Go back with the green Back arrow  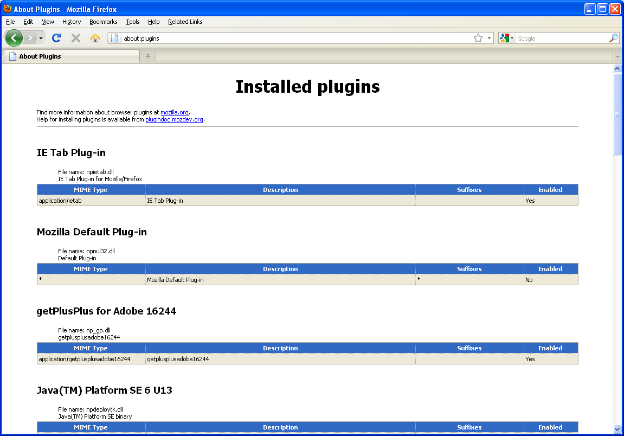(14, 38)
